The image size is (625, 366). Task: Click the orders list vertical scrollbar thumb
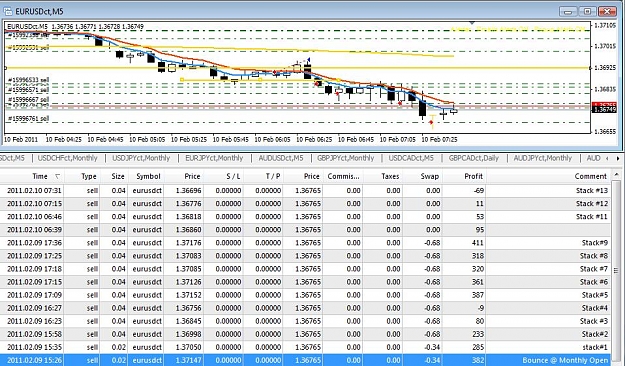pyautogui.click(x=616, y=271)
